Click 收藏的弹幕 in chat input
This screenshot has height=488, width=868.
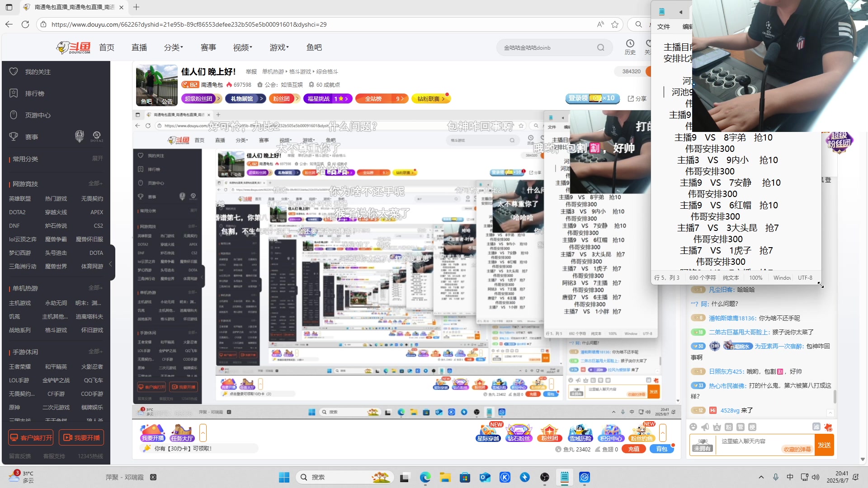[x=797, y=449]
